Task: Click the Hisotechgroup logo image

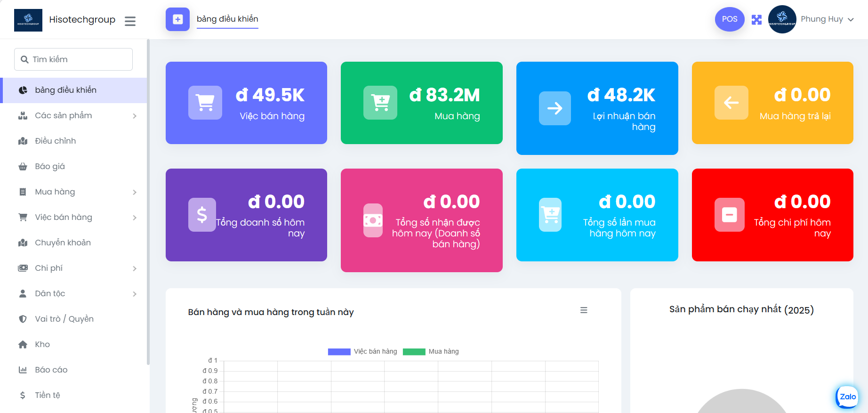Action: 28,20
